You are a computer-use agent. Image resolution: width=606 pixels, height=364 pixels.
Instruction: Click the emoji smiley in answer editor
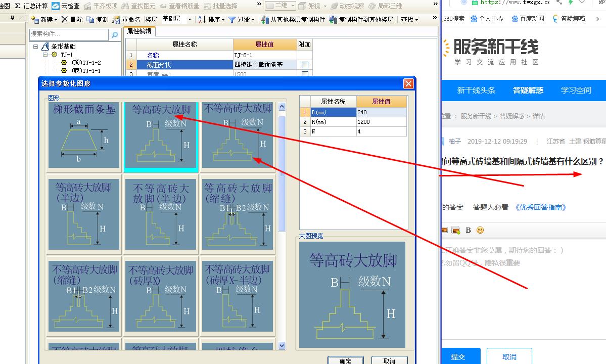pyautogui.click(x=480, y=231)
